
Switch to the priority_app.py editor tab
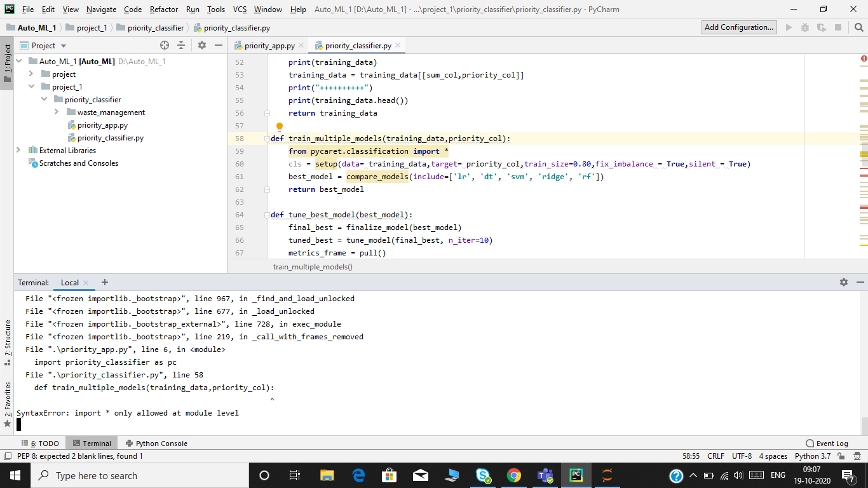(x=269, y=45)
